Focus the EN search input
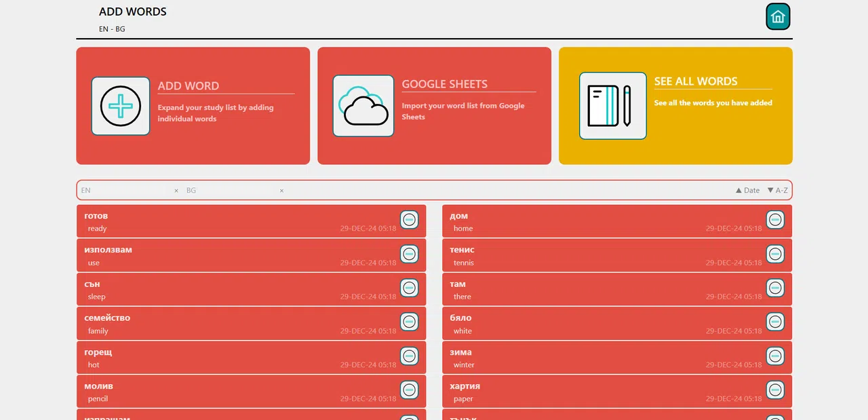868x420 pixels. [125, 191]
